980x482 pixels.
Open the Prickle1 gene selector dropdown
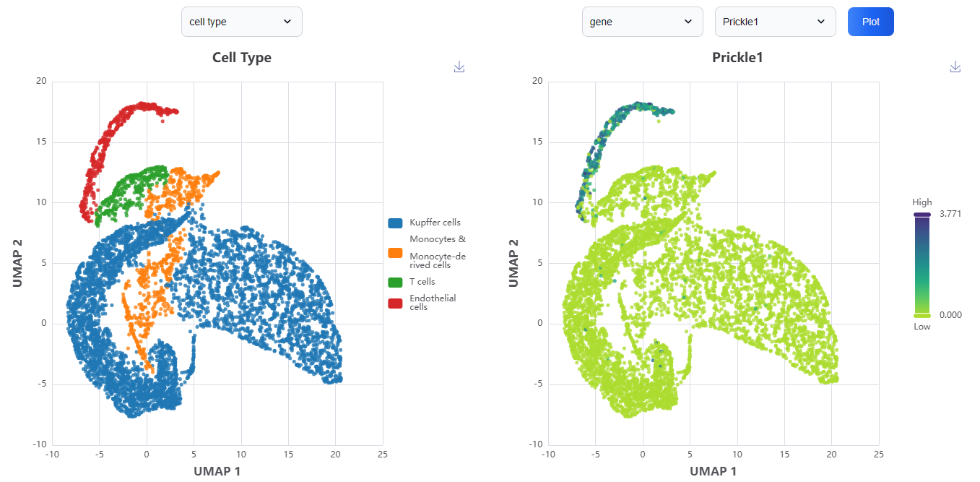click(775, 22)
